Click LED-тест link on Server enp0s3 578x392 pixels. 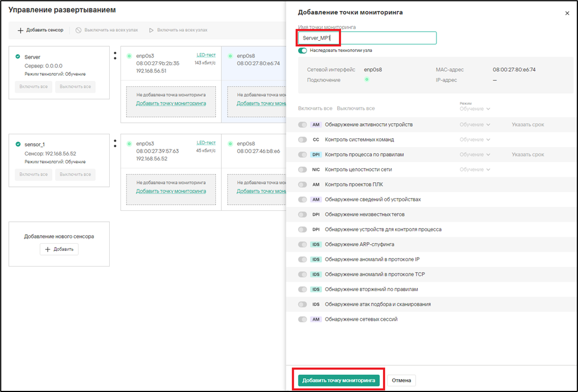coord(206,55)
